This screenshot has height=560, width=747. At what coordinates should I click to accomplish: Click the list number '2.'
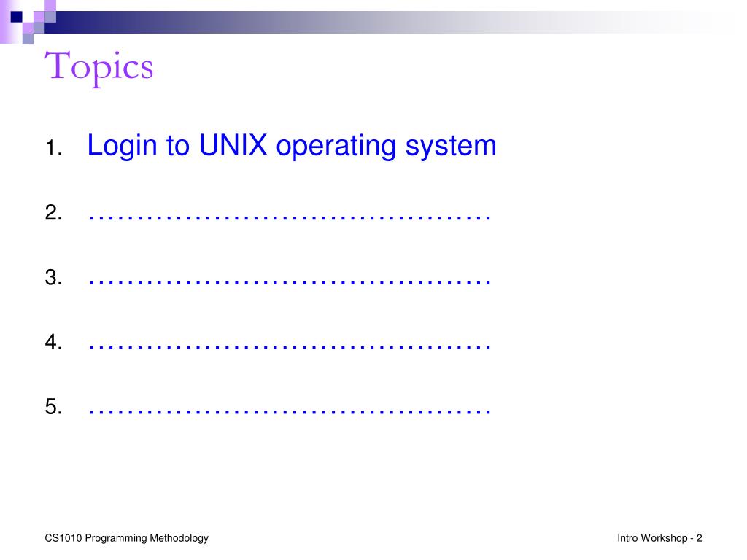[54, 212]
